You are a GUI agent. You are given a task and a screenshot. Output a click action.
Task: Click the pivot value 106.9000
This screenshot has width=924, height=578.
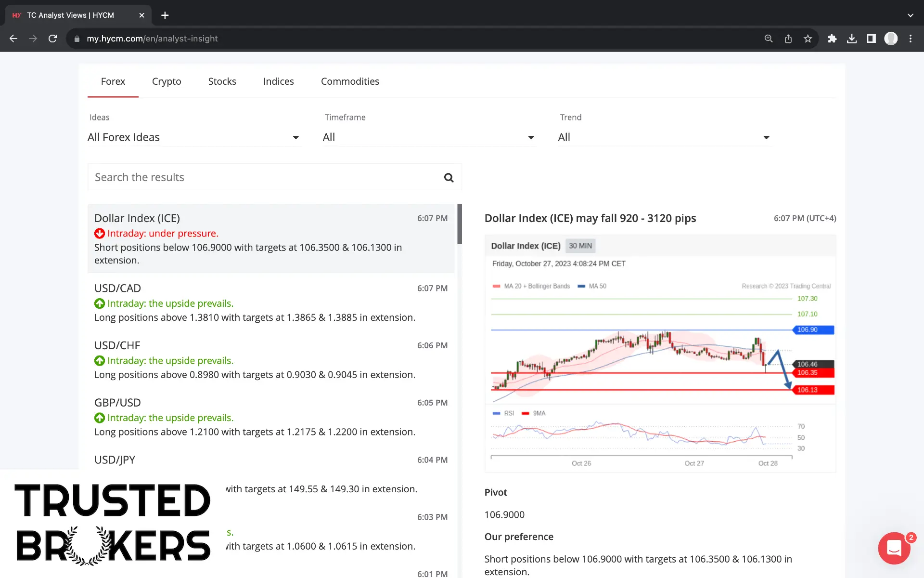504,514
